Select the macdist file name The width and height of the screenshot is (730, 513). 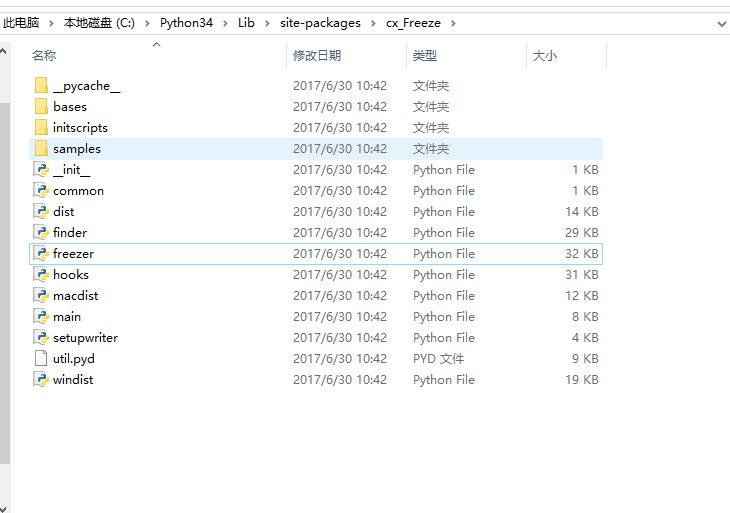(x=76, y=296)
